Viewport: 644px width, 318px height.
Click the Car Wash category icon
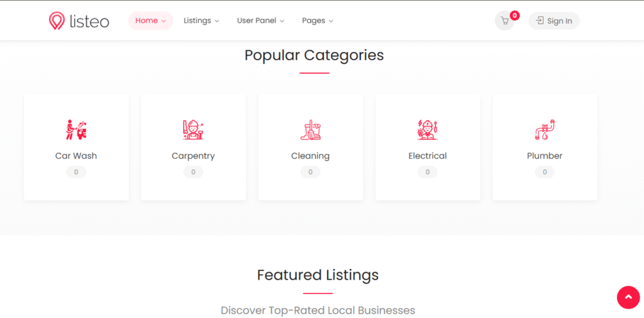76,129
